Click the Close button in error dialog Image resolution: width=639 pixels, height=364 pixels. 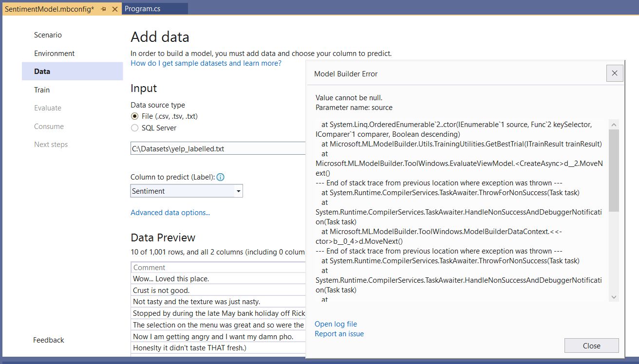click(x=591, y=346)
